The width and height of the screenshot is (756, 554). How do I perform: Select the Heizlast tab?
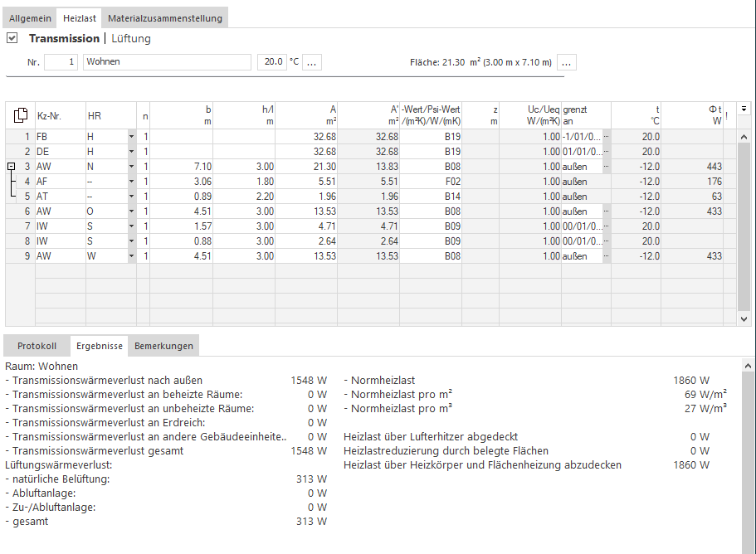click(80, 18)
